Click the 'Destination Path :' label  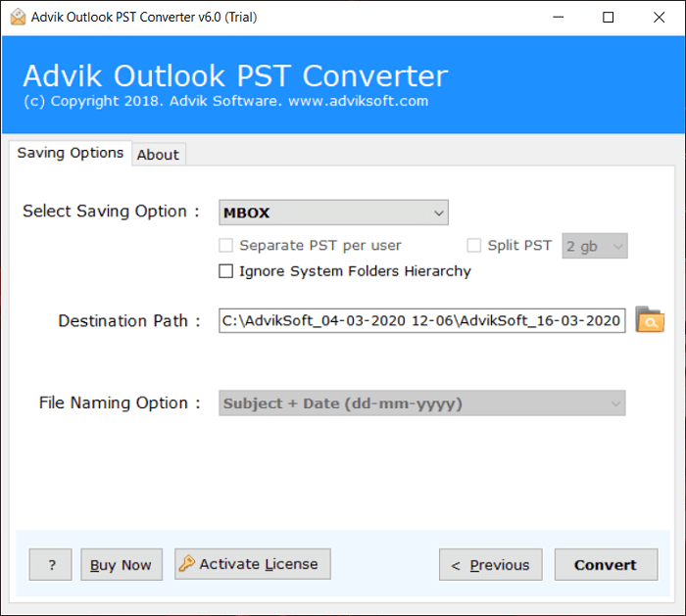(x=129, y=321)
